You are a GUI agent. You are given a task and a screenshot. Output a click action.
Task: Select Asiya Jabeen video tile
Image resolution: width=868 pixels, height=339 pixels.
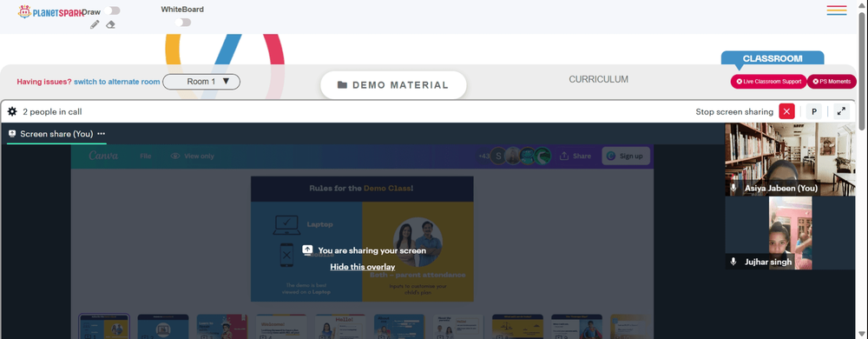[x=790, y=159]
